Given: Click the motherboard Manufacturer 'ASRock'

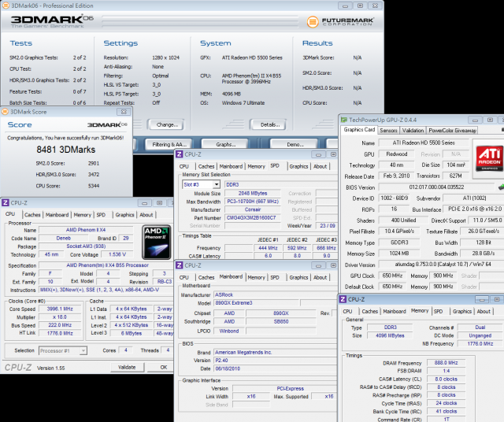Looking at the screenshot, I should [x=276, y=294].
